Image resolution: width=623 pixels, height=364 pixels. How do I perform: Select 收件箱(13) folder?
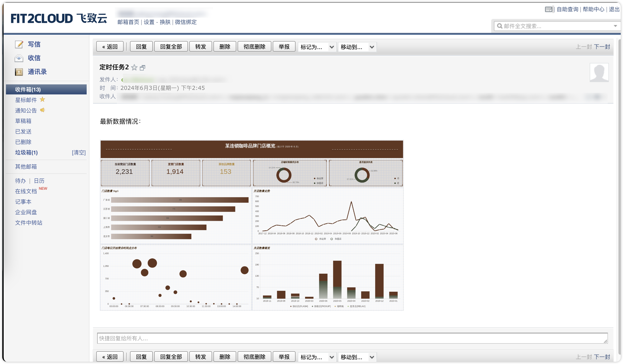tap(46, 89)
